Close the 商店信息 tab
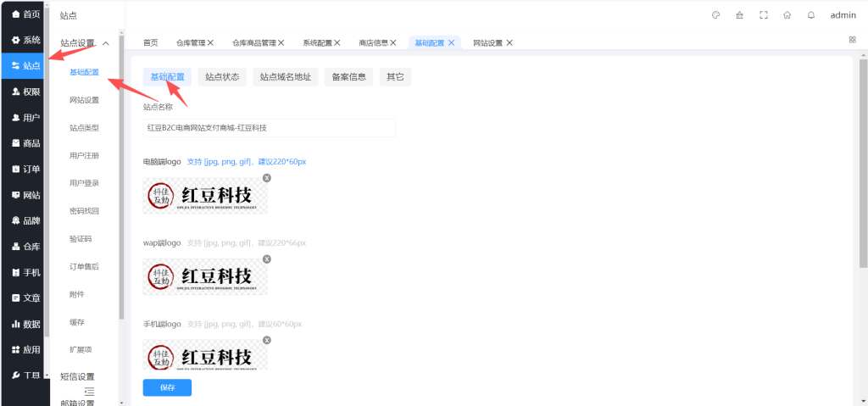The height and width of the screenshot is (406, 868). (393, 42)
